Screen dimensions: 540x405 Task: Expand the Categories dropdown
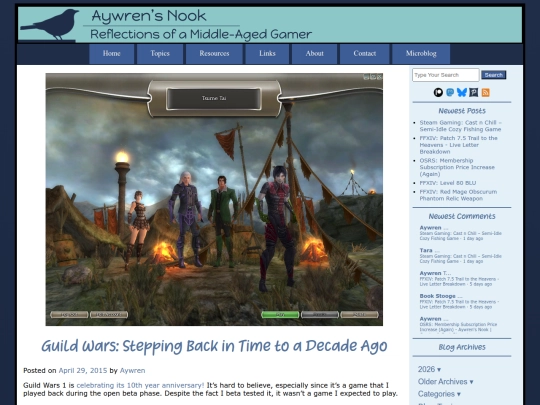pos(439,394)
